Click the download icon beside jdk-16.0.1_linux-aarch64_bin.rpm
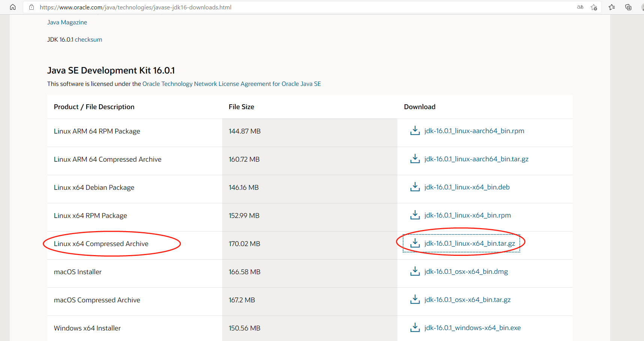This screenshot has height=341, width=644. point(414,131)
